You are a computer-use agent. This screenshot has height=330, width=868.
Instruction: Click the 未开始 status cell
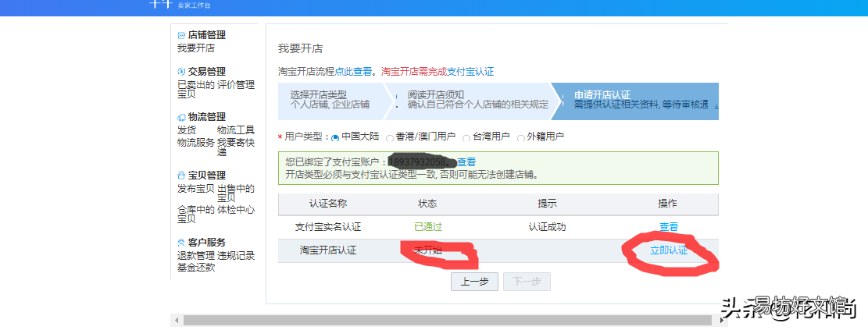pyautogui.click(x=428, y=250)
